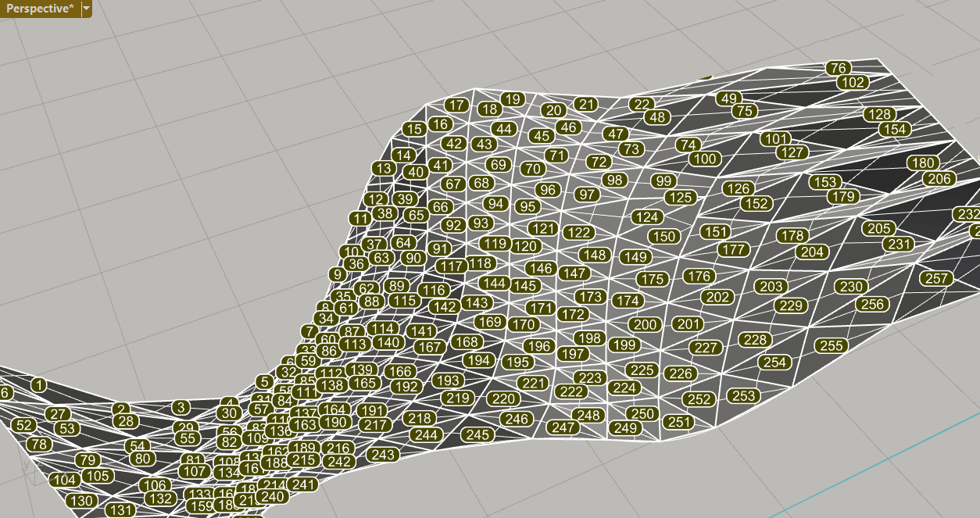This screenshot has width=980, height=518.
Task: Pick label 13 on mesh edge
Action: click(383, 169)
